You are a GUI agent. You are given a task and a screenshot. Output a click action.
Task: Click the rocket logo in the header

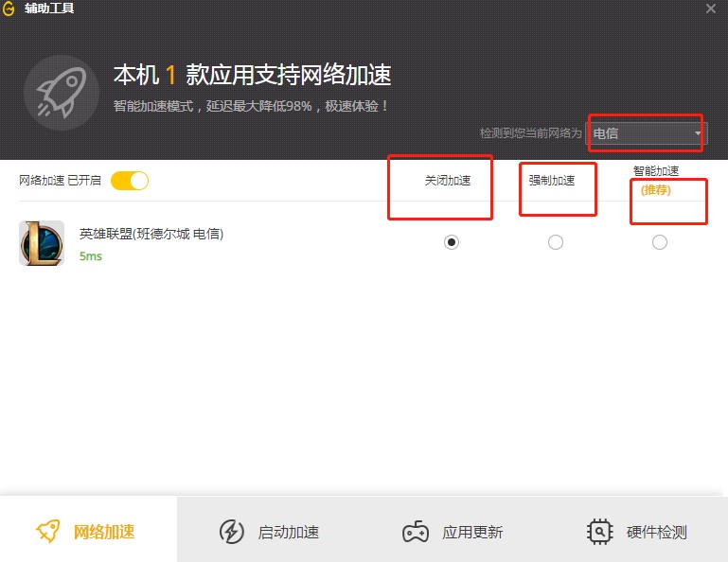(x=62, y=93)
